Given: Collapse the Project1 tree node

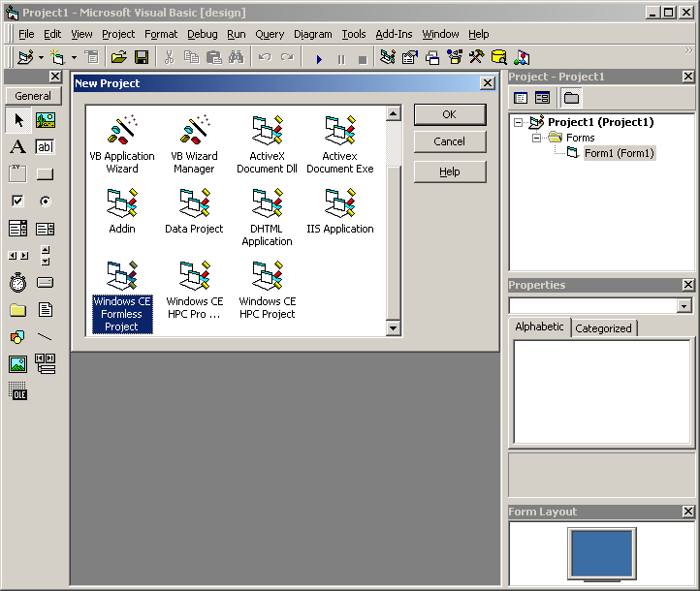Looking at the screenshot, I should coord(518,122).
